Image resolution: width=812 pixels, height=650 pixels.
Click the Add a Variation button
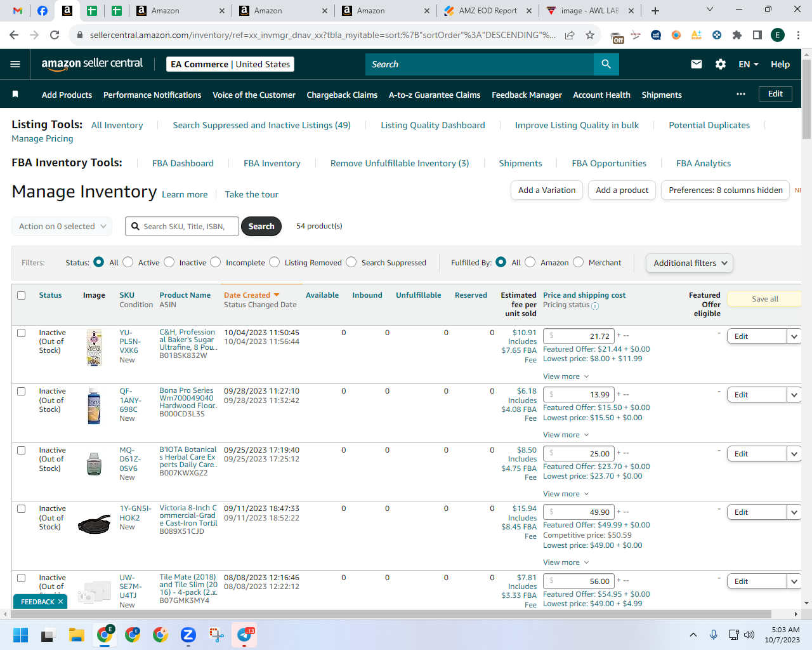click(547, 190)
